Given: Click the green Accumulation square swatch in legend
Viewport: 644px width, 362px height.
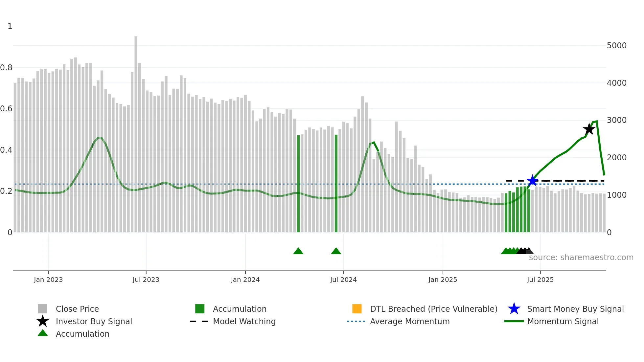Looking at the screenshot, I should click(200, 309).
